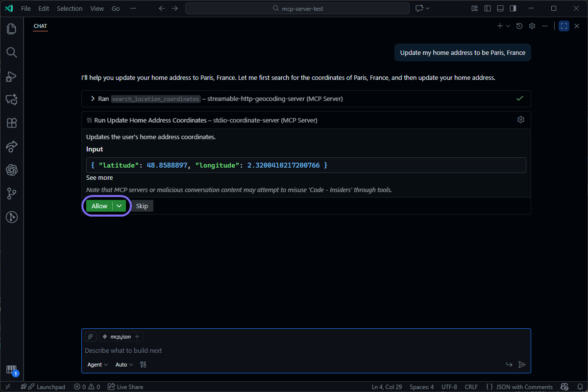This screenshot has width=588, height=392.
Task: Toggle the maximize chat panel icon
Action: coord(563,25)
